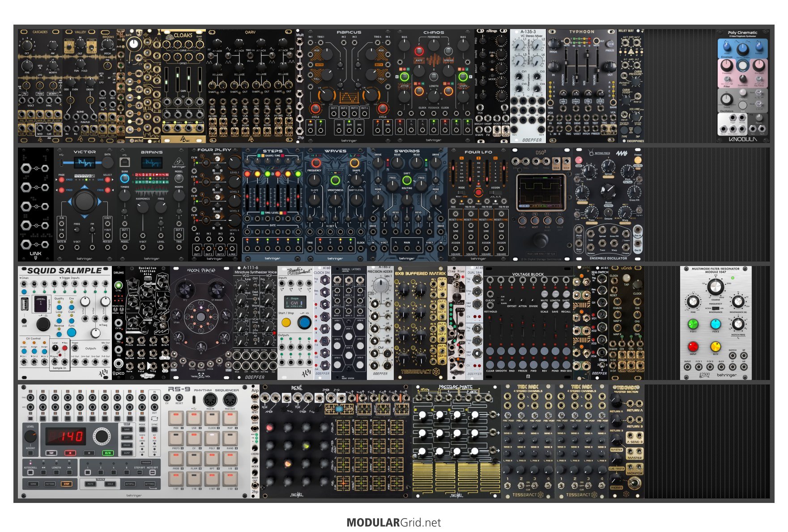
Task: Select the Pressure Points module
Action: [456, 441]
